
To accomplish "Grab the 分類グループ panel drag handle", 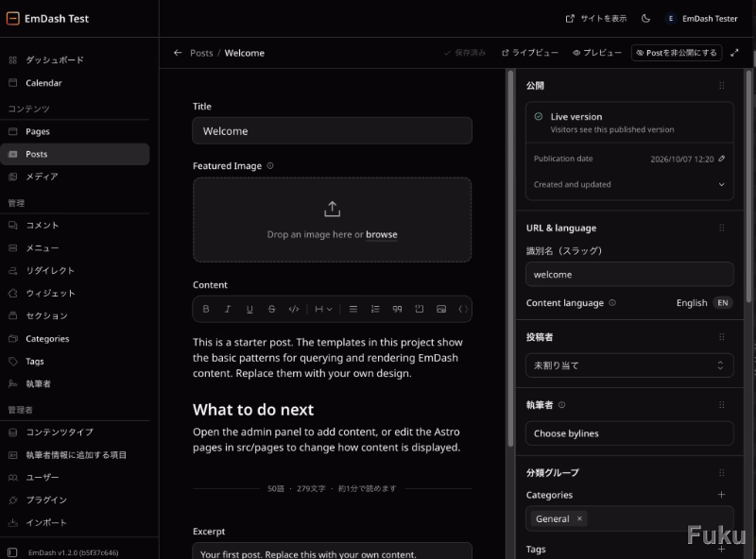I will [722, 473].
